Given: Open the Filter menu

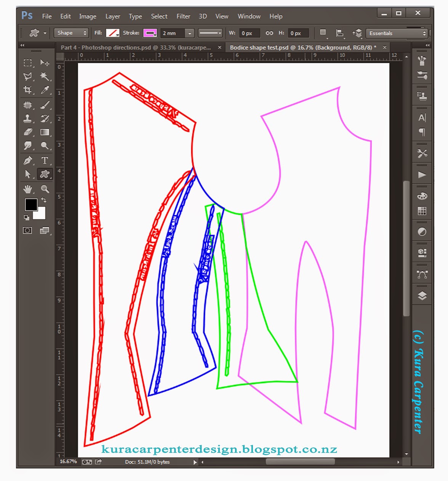Looking at the screenshot, I should point(183,16).
